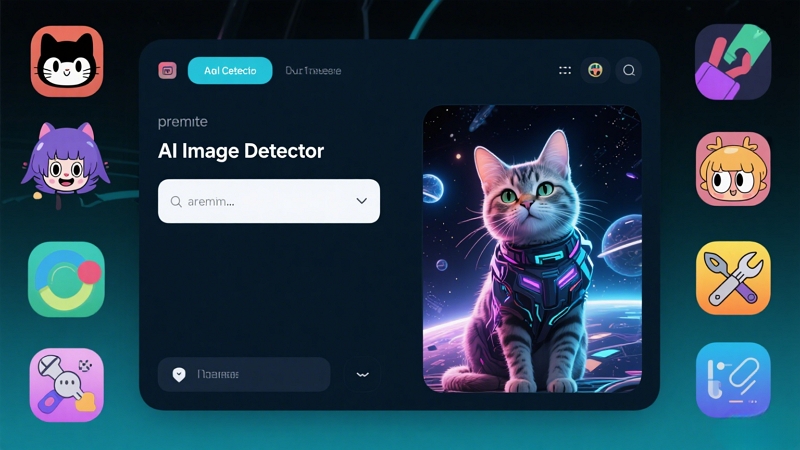The width and height of the screenshot is (800, 450).
Task: Switch to the second header tab
Action: [x=313, y=70]
